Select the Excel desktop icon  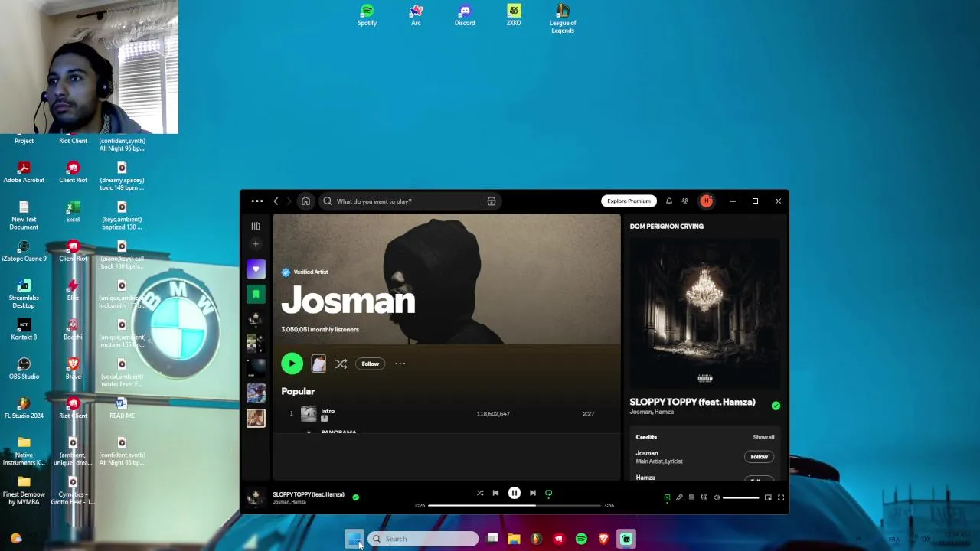click(x=73, y=211)
